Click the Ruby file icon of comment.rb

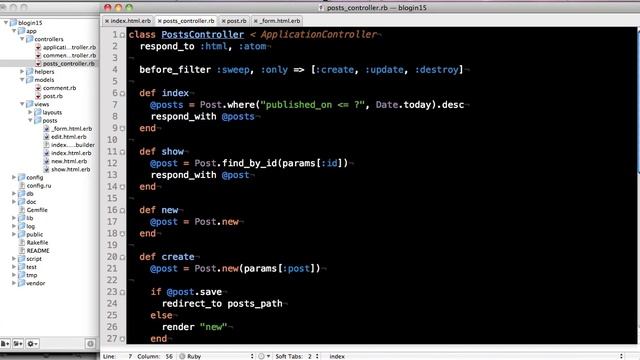click(38, 88)
